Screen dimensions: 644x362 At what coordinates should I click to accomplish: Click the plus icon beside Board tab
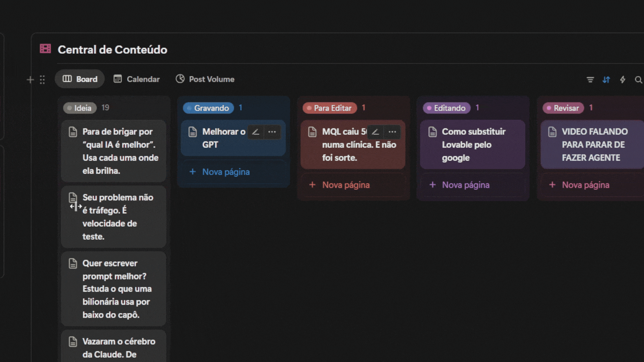coord(30,80)
